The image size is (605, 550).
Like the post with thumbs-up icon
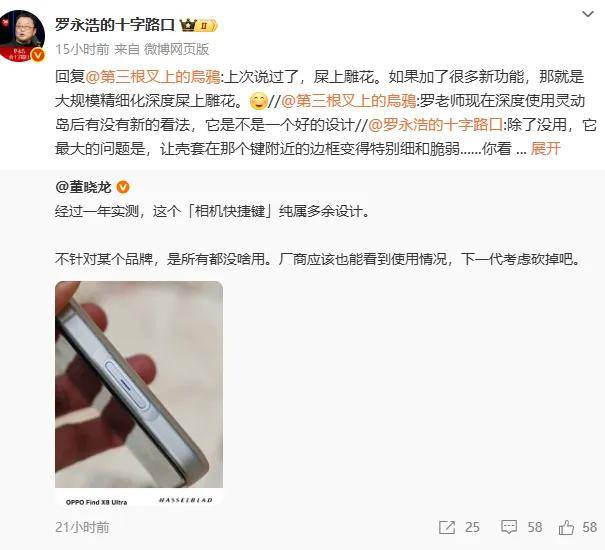coord(566,527)
